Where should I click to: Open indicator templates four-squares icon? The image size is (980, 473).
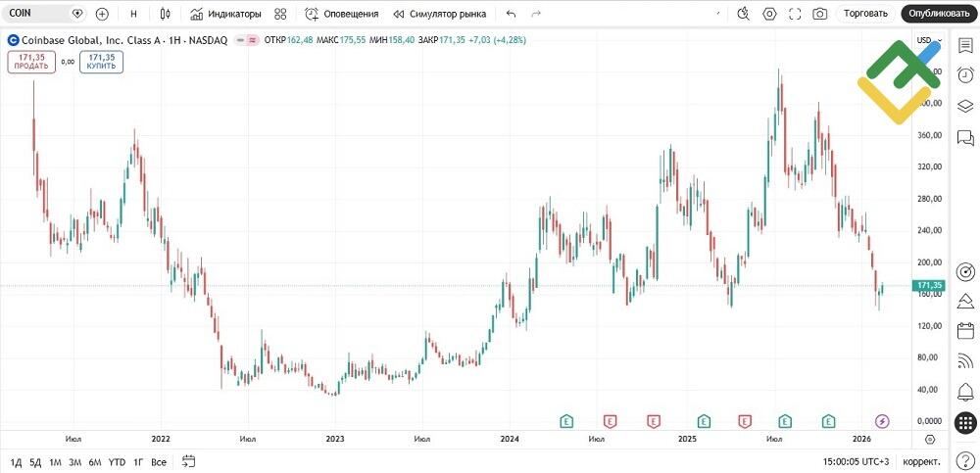coord(280,14)
